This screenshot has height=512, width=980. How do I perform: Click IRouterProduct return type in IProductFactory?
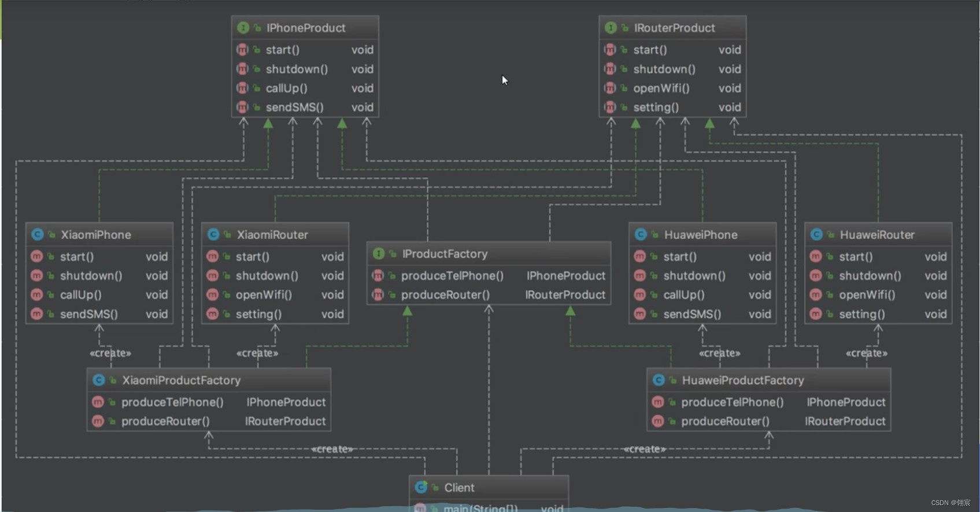pyautogui.click(x=565, y=294)
